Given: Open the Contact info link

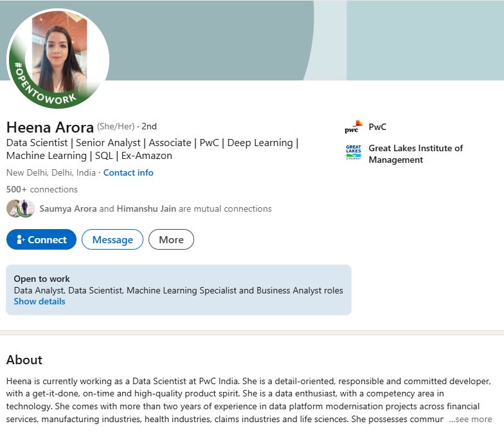Looking at the screenshot, I should 129,172.
